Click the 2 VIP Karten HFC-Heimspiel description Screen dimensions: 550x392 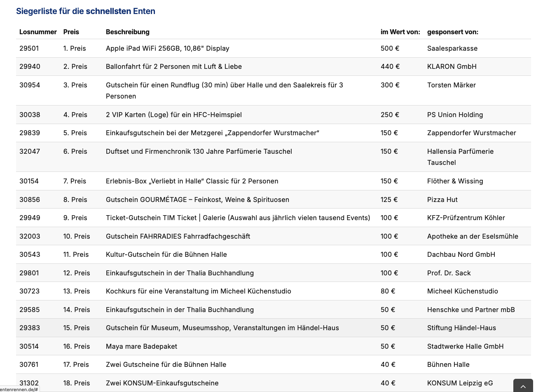[x=173, y=115]
